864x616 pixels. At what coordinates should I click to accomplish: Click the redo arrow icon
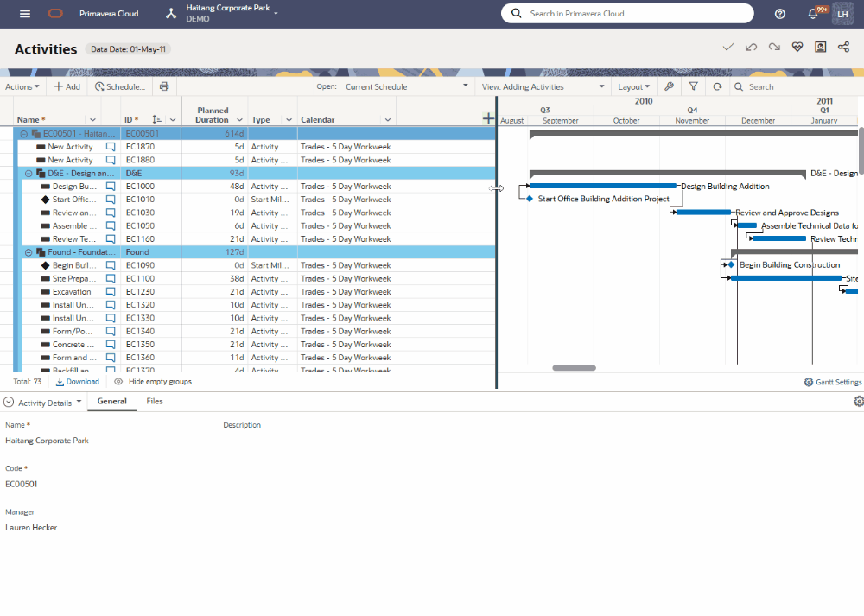(x=774, y=47)
